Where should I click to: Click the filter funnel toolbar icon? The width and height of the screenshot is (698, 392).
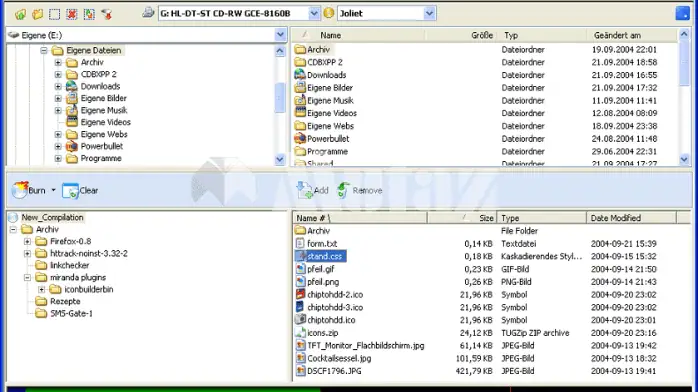click(x=106, y=14)
